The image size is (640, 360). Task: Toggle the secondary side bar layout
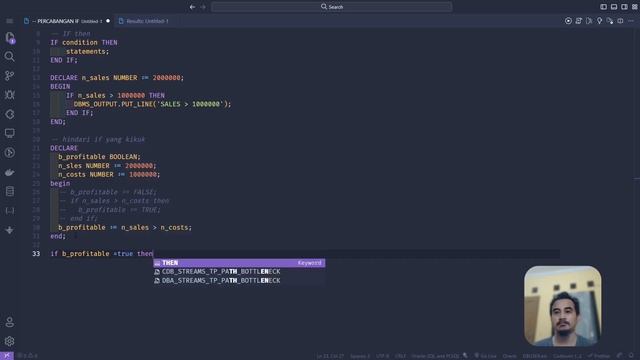(624, 7)
